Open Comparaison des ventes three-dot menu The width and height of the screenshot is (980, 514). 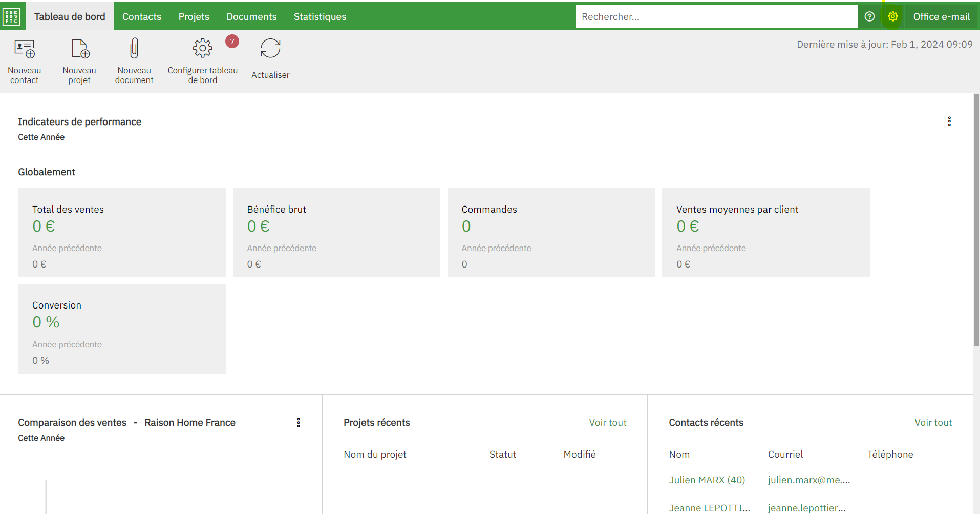click(299, 423)
